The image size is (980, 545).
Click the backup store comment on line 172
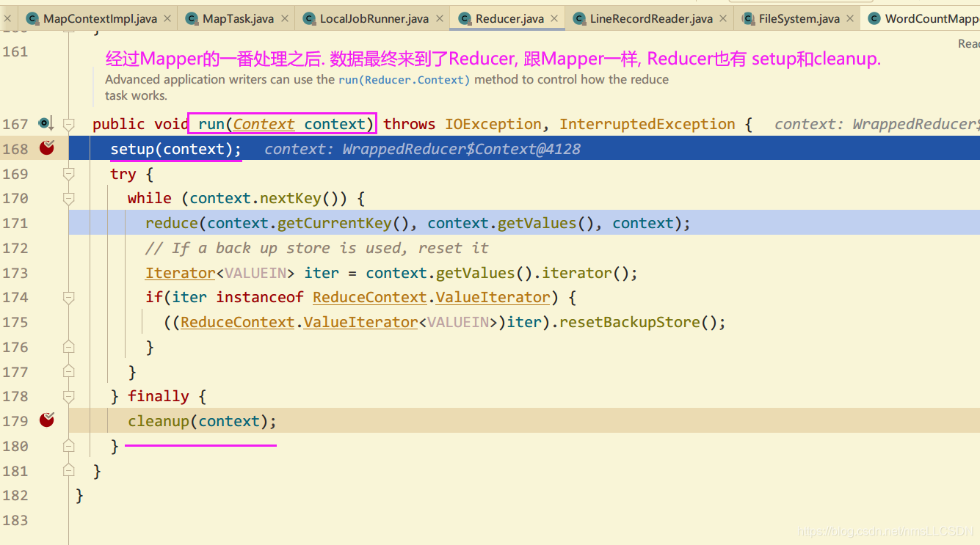[x=317, y=248]
